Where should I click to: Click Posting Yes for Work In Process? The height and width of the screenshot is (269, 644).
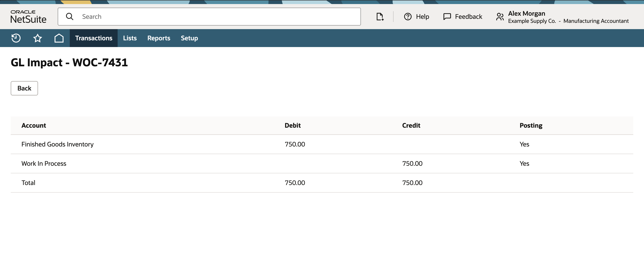(524, 164)
